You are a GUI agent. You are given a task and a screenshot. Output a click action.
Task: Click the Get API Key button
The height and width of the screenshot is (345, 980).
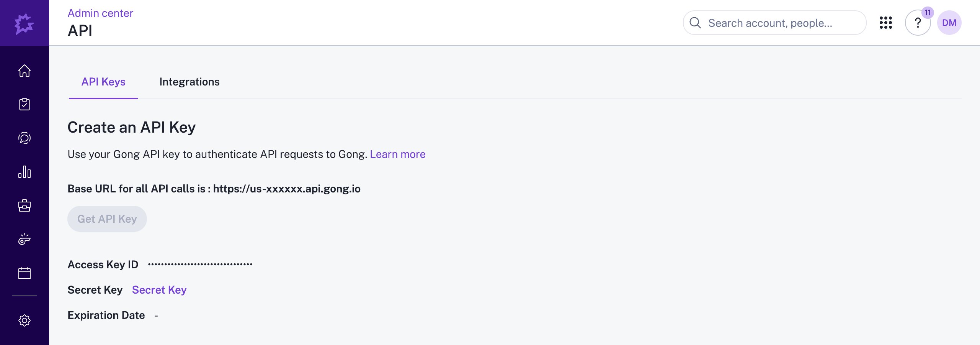coord(107,219)
